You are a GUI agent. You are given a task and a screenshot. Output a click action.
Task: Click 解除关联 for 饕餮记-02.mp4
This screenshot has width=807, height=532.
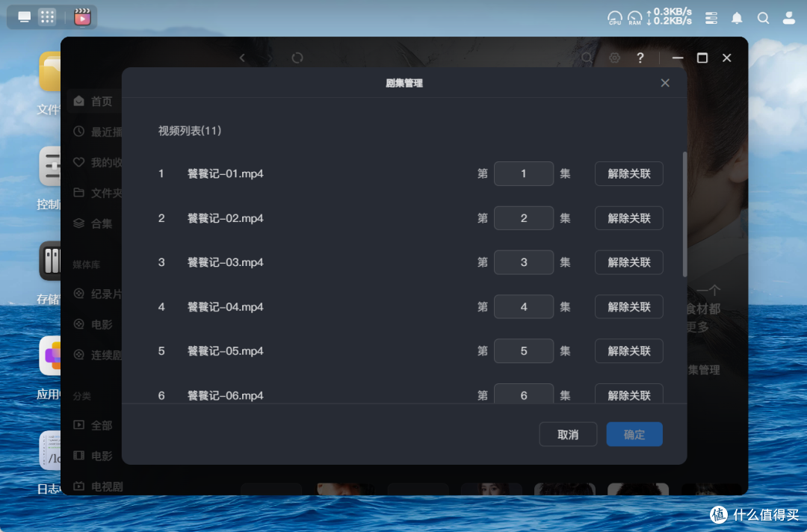click(x=629, y=218)
